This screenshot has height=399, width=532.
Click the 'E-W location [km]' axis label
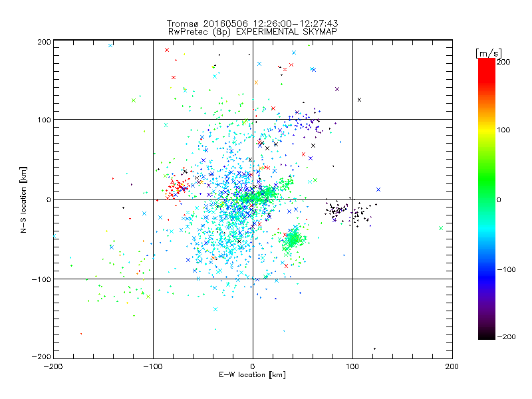(x=252, y=375)
